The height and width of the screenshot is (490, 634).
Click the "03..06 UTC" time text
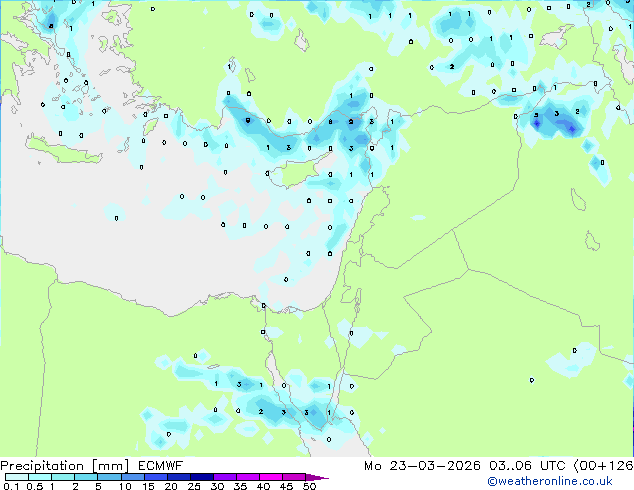pyautogui.click(x=526, y=466)
